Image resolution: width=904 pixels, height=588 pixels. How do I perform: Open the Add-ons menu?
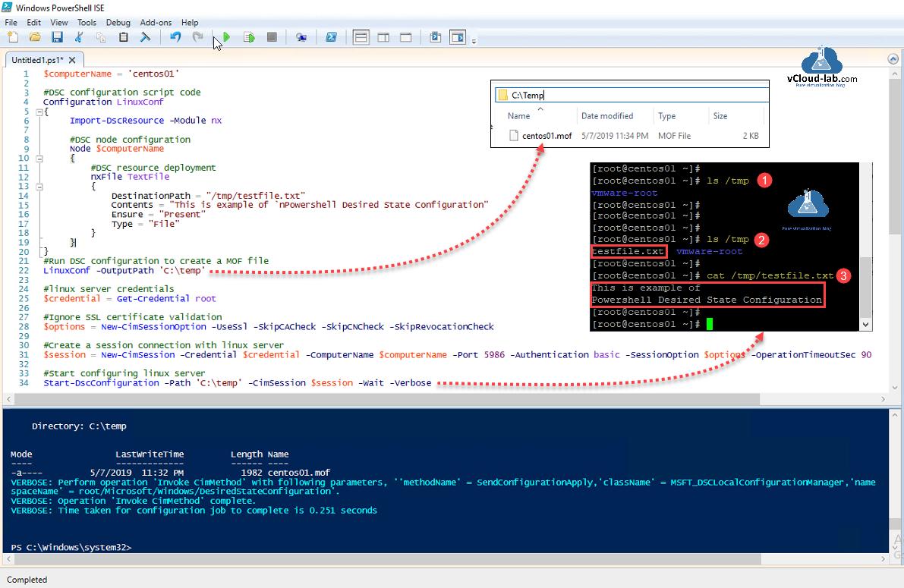156,23
